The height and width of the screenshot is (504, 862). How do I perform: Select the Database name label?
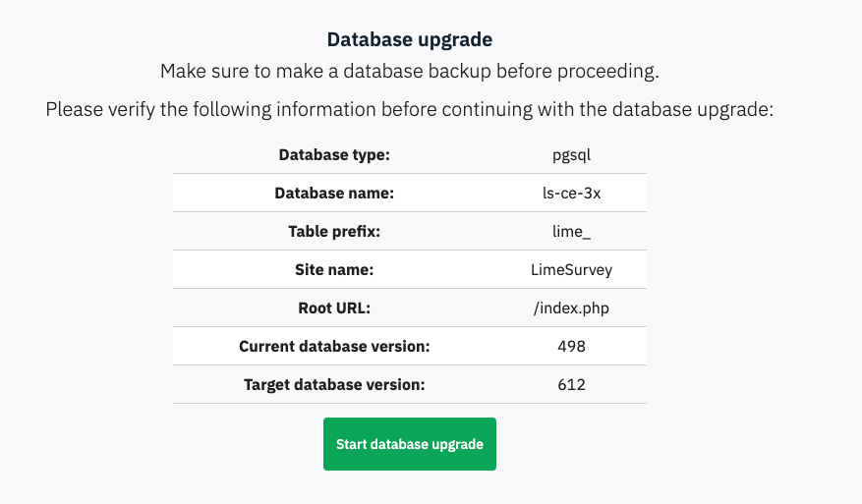click(334, 194)
